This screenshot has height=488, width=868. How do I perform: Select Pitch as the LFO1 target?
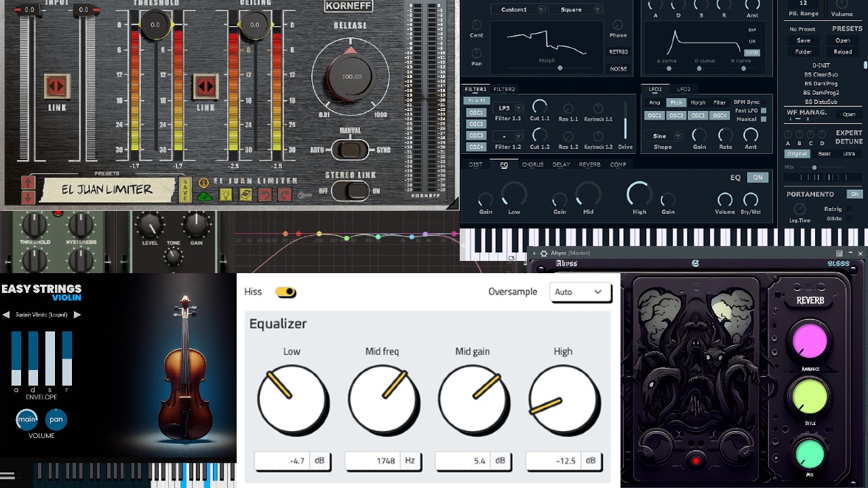coord(676,102)
